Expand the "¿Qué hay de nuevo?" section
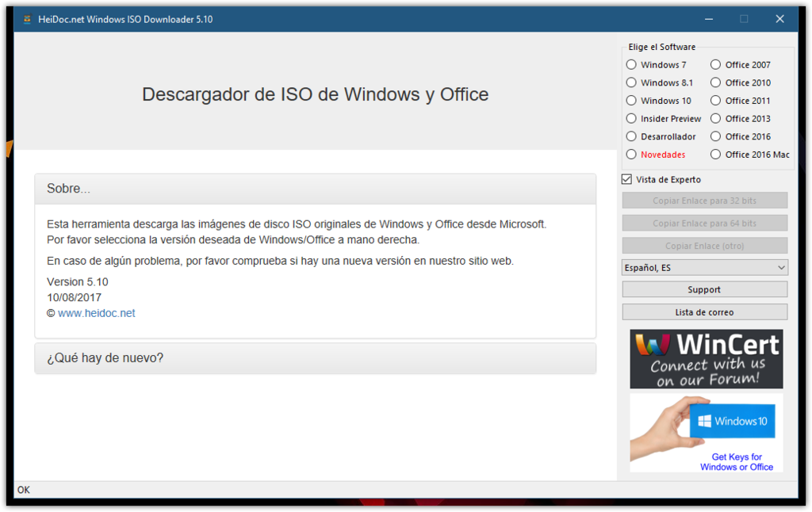This screenshot has height=512, width=812. coord(315,358)
